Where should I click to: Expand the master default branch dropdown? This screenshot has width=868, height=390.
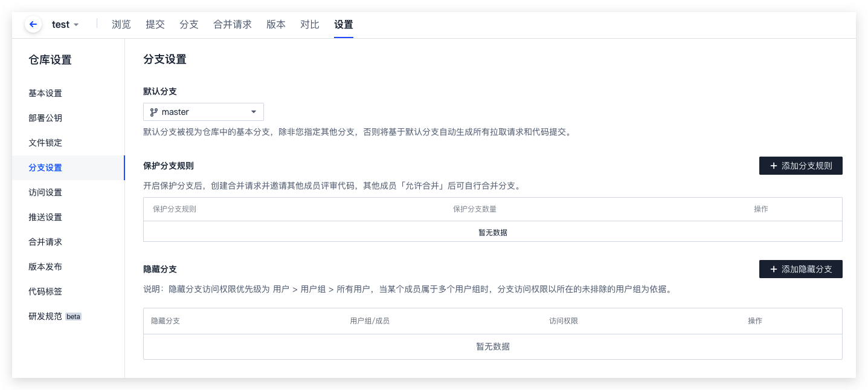pyautogui.click(x=203, y=112)
